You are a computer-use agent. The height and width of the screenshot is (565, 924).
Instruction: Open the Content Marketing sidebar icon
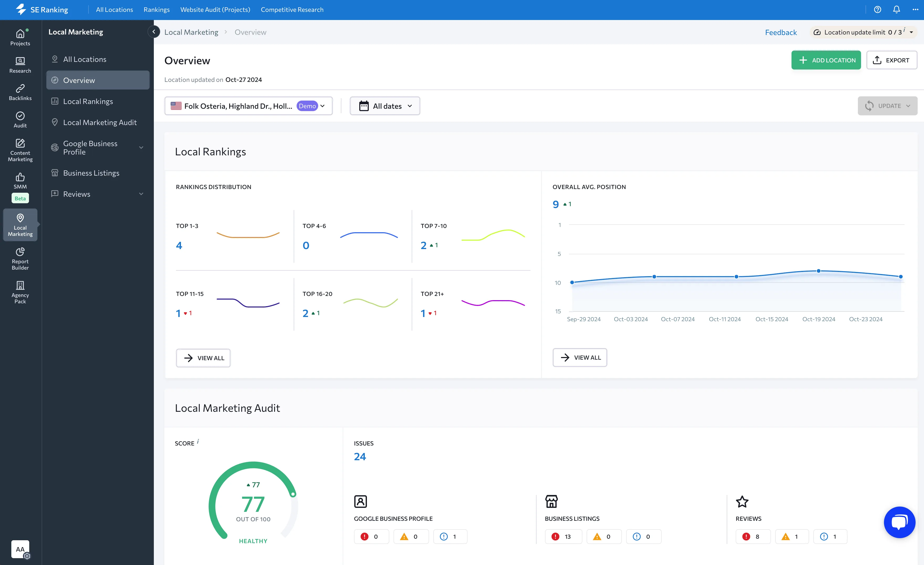tap(20, 150)
